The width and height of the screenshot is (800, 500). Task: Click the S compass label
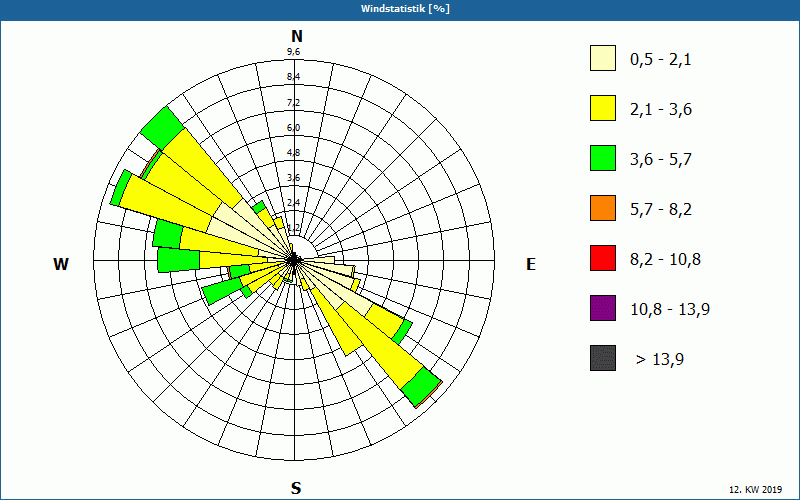296,488
